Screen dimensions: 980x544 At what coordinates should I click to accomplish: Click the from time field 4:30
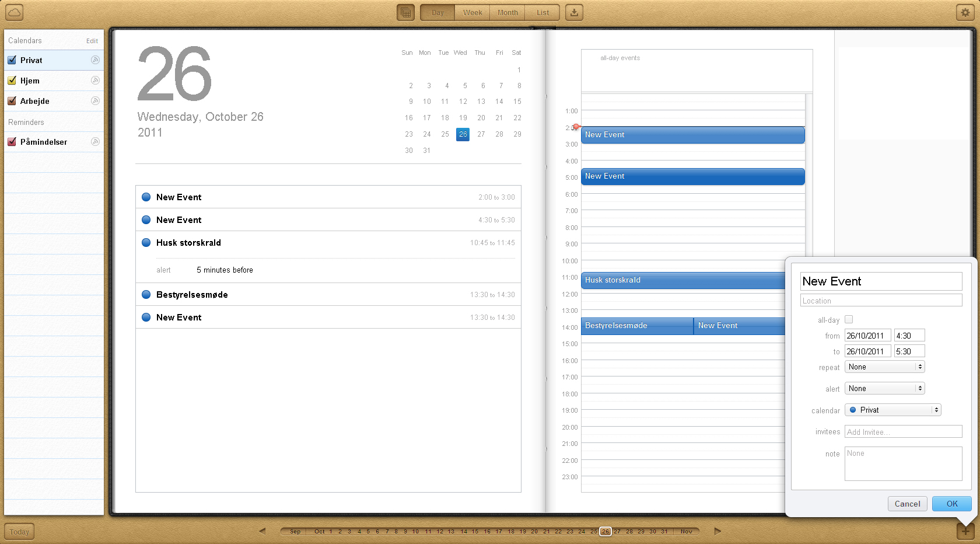(910, 336)
